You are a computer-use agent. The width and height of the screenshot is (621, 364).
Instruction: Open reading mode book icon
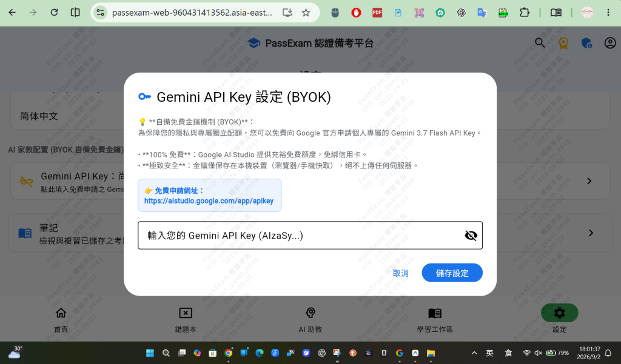556,13
